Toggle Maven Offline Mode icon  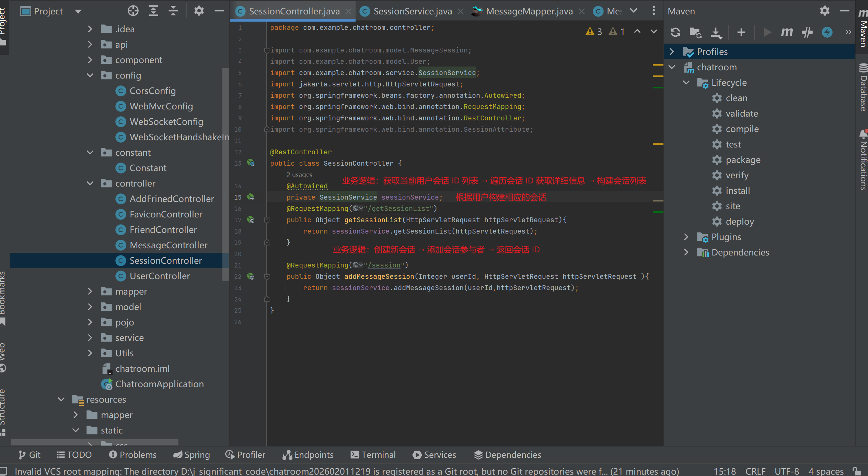pyautogui.click(x=807, y=32)
